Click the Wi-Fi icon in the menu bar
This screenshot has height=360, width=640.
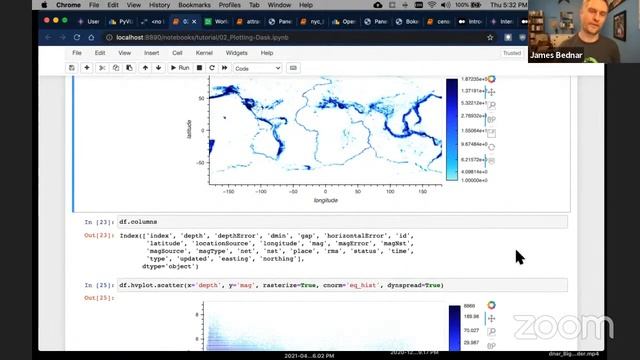coord(432,5)
